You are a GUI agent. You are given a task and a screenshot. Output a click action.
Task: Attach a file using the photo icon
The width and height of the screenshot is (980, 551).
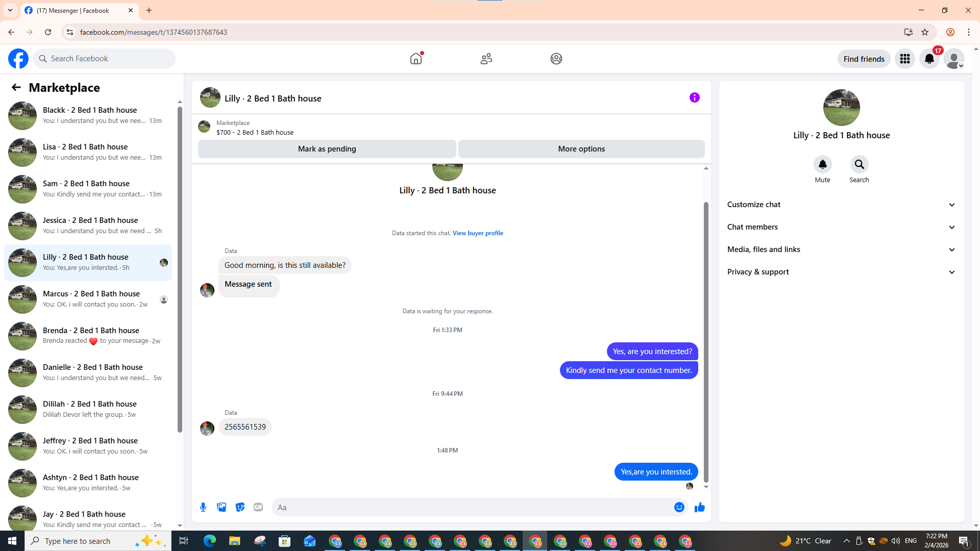click(222, 507)
